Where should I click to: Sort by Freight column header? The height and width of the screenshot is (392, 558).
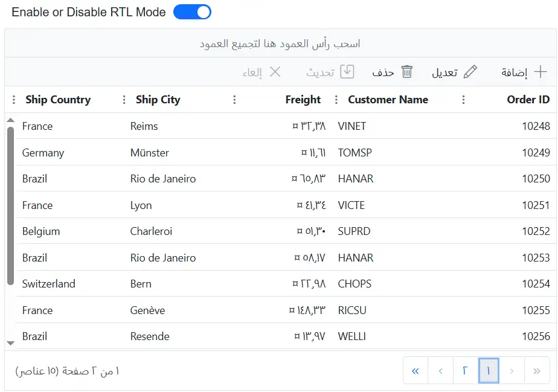[x=303, y=100]
